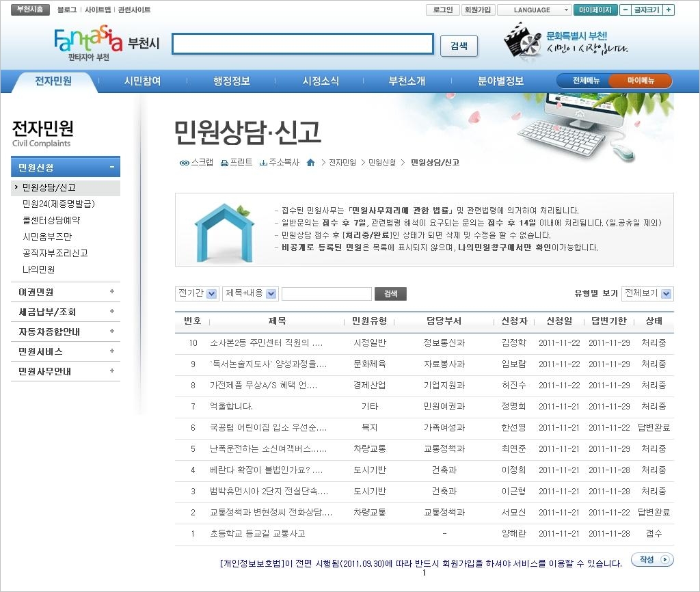Click the main site search field

pos(302,44)
